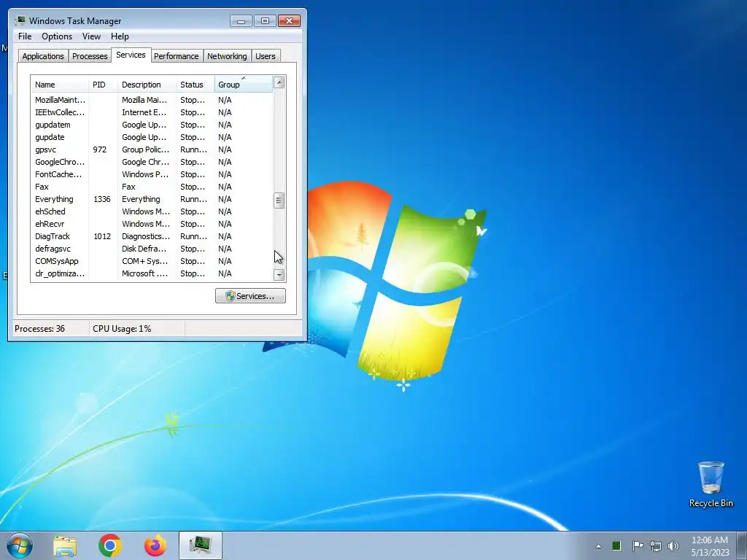
Task: Click the Task Manager title bar icon
Action: pyautogui.click(x=20, y=20)
